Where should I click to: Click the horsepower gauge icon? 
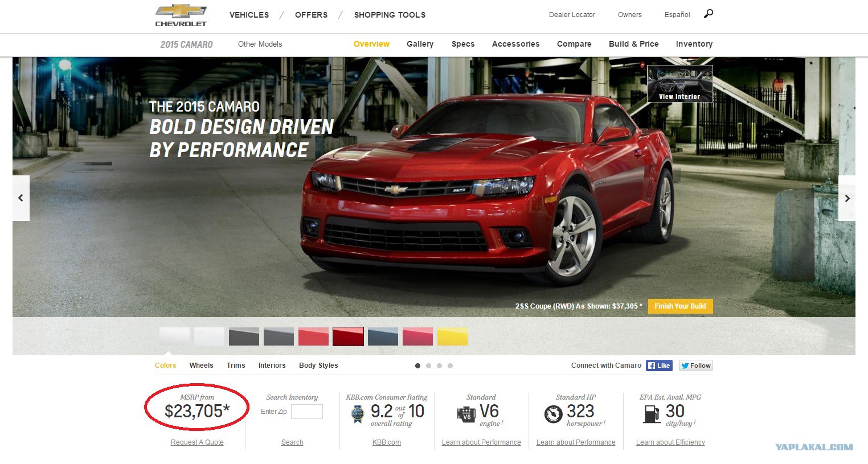[x=553, y=414]
